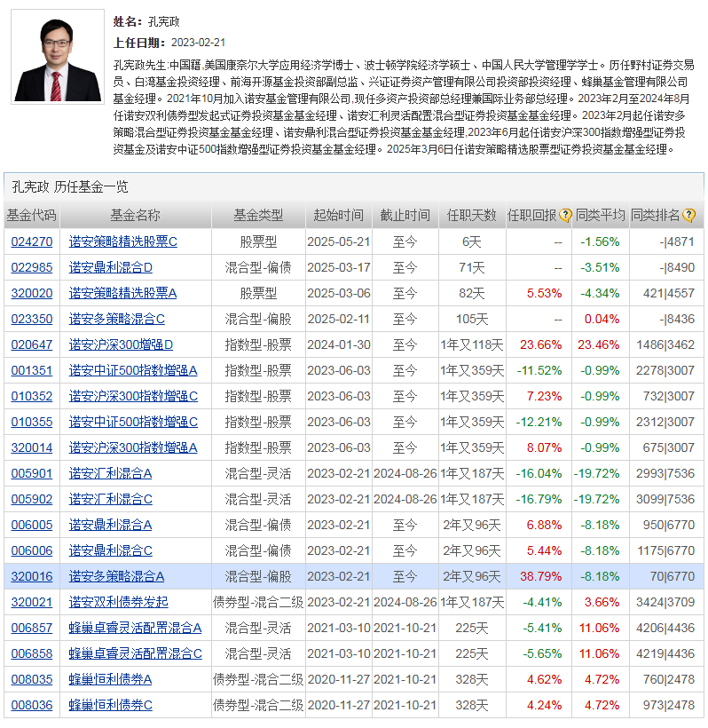Viewport: 708px width, 728px height.
Task: Click the start date 2025-05-21 cell
Action: click(339, 241)
